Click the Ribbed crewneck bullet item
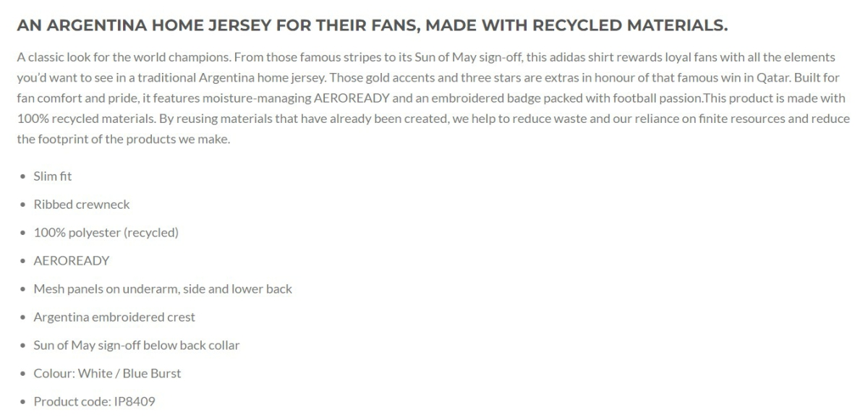Screen dimensions: 868x420 pos(82,205)
